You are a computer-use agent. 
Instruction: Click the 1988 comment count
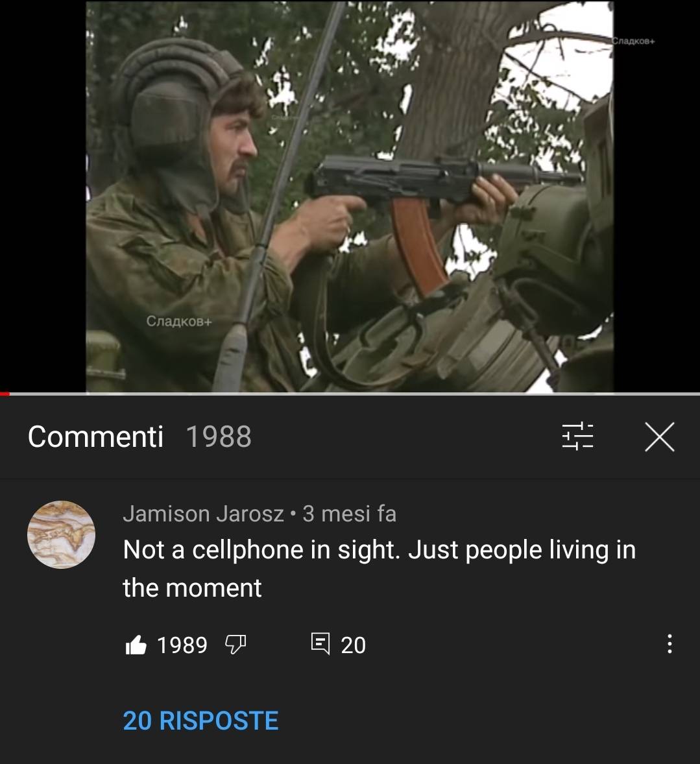pos(219,436)
